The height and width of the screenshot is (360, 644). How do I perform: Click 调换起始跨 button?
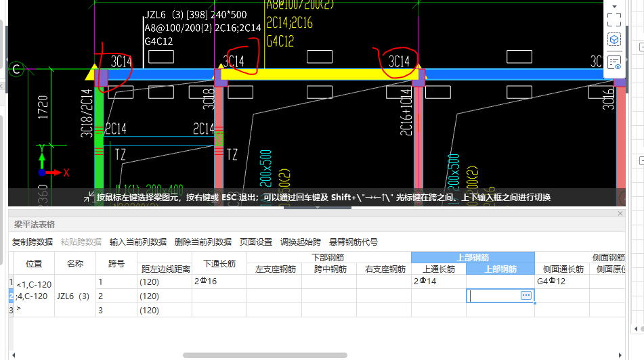pos(301,242)
